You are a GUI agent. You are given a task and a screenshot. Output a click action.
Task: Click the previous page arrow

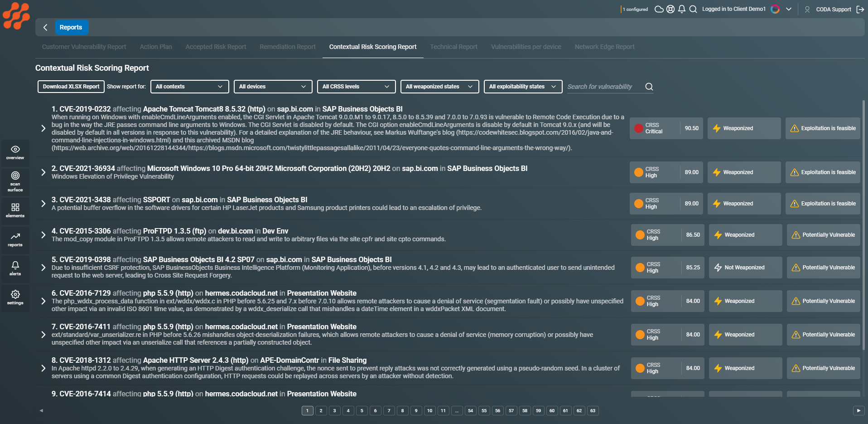tap(41, 411)
